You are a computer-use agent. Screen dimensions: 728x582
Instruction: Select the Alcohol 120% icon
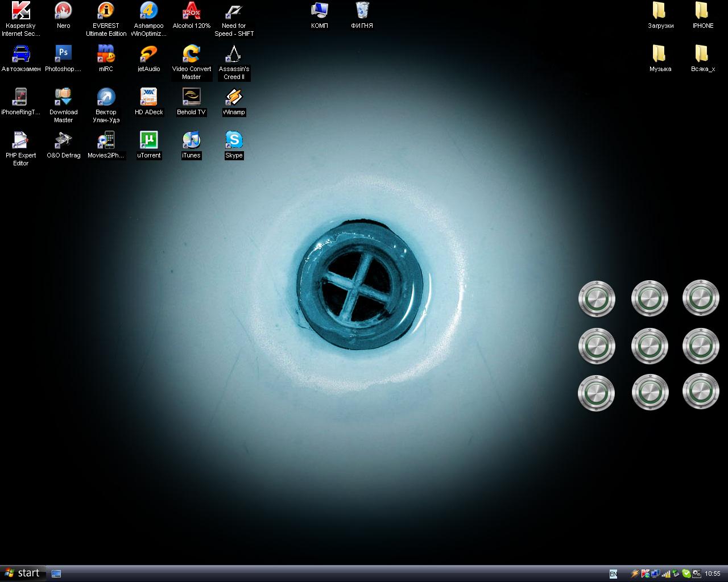[x=191, y=11]
